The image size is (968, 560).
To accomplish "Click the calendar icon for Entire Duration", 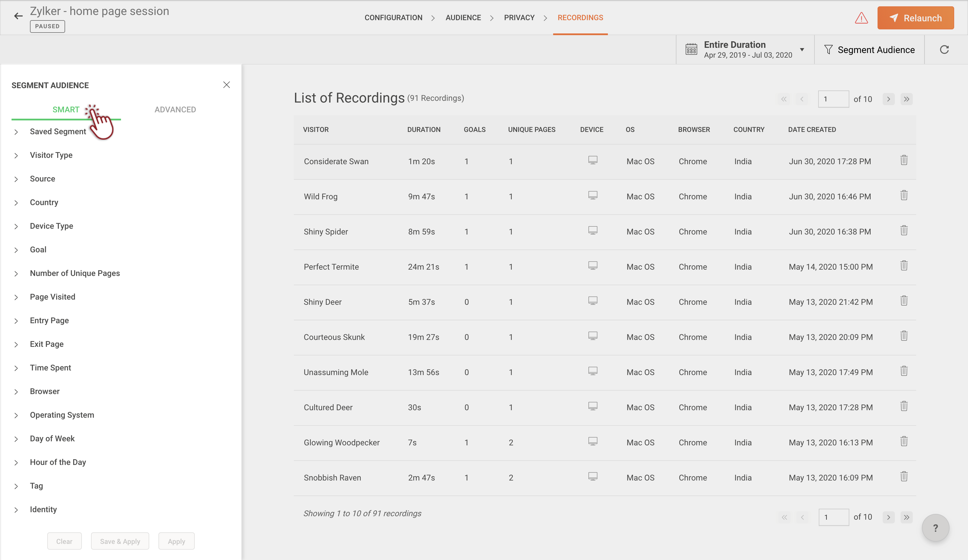I will point(691,50).
